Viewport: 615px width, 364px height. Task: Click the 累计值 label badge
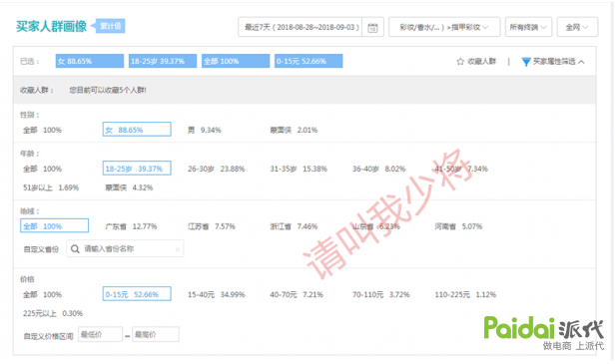(x=110, y=26)
